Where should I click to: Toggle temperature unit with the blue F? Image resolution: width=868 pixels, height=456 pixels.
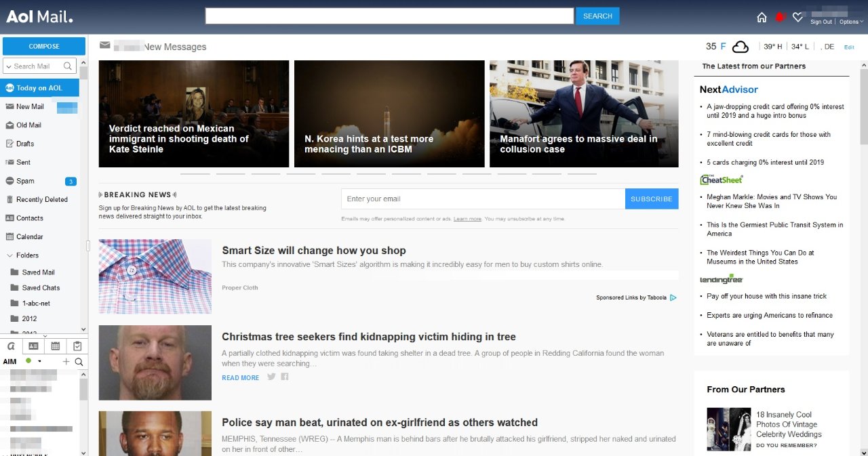pyautogui.click(x=723, y=46)
